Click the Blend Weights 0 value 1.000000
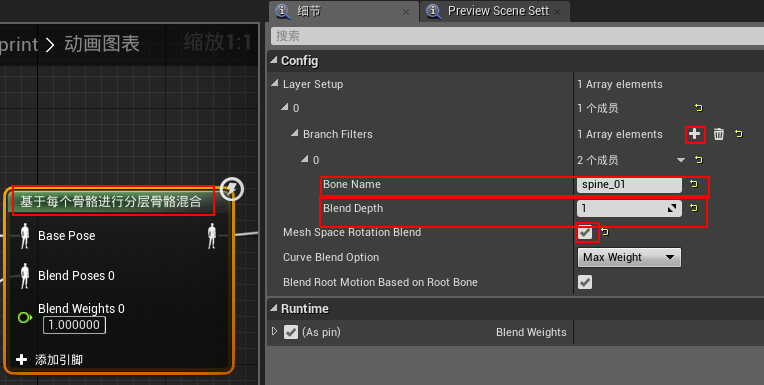The height and width of the screenshot is (385, 764). (x=74, y=325)
